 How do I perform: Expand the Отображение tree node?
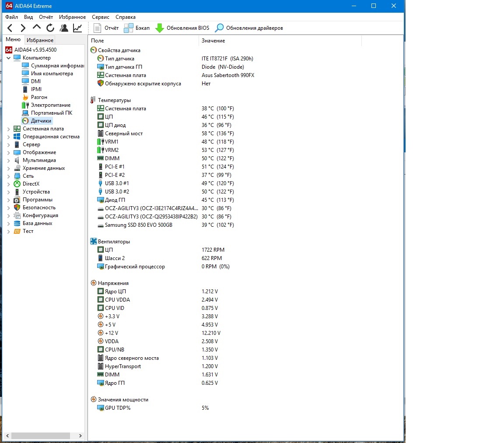tap(9, 152)
